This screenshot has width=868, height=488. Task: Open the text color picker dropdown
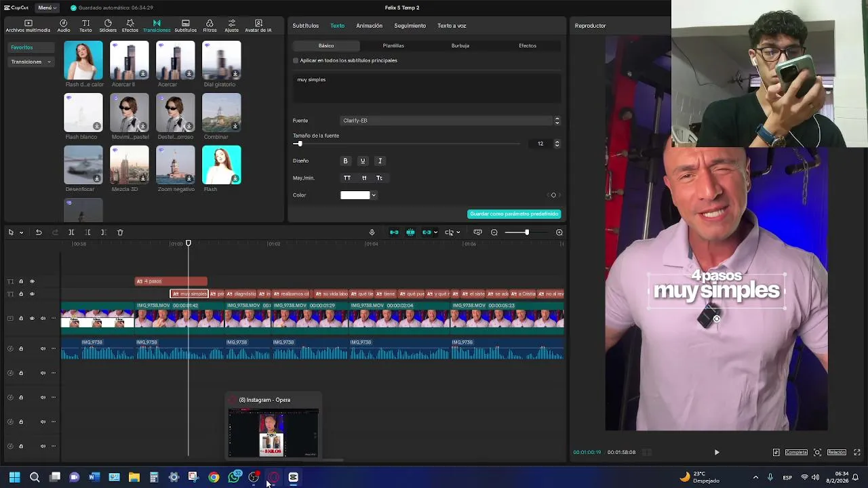click(374, 195)
